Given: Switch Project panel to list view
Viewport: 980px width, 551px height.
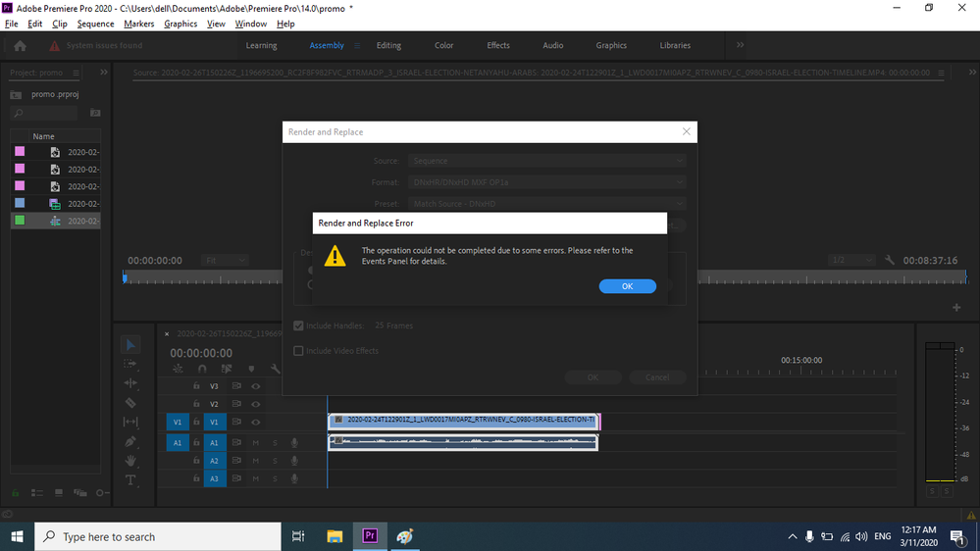Looking at the screenshot, I should (37, 493).
